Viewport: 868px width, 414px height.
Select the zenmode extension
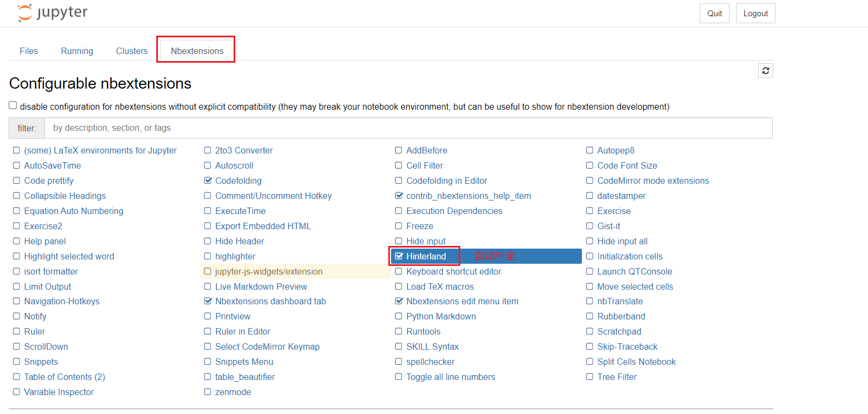click(233, 392)
